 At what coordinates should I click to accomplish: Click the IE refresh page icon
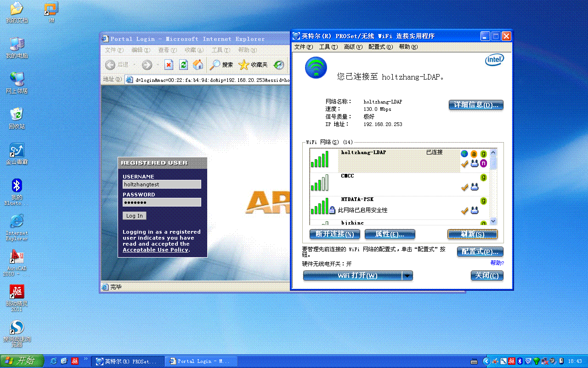pos(183,65)
